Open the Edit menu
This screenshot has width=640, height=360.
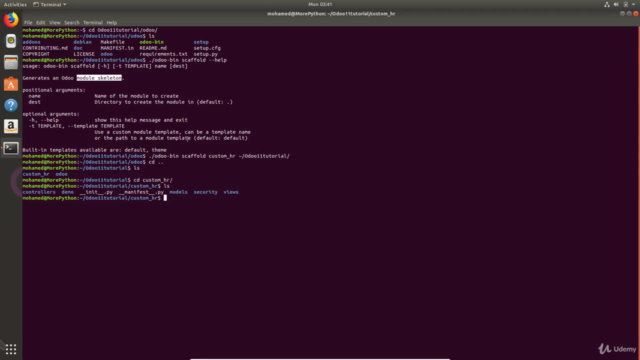tap(40, 23)
